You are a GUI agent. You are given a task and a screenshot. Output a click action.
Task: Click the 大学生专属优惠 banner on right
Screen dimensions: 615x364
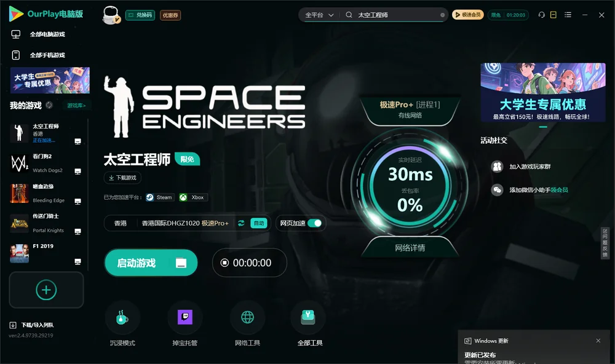pyautogui.click(x=543, y=92)
